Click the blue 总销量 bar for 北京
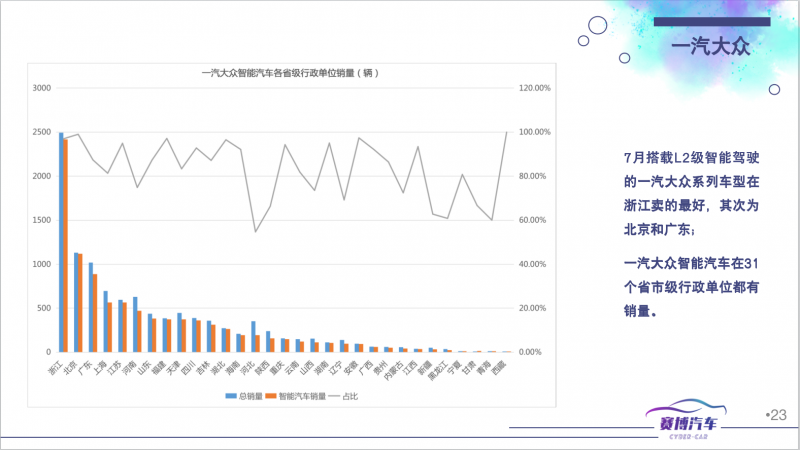The height and width of the screenshot is (450, 800). pyautogui.click(x=76, y=302)
